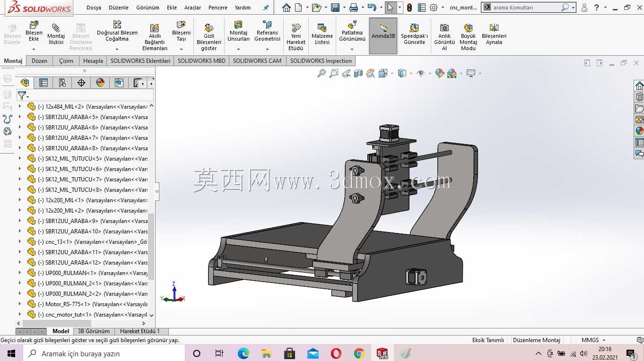Switch to the Hesapla tab
Viewport: 644px width, 361px height.
coord(93,60)
